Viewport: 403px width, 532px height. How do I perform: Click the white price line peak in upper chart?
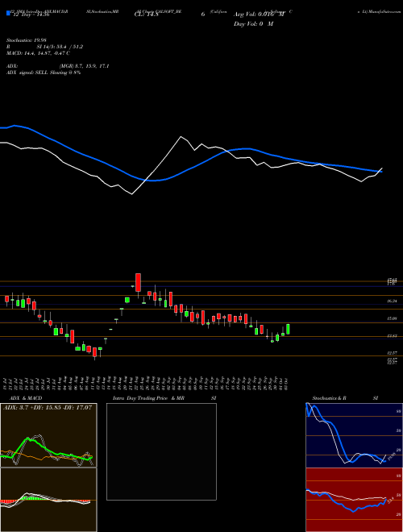(181, 137)
